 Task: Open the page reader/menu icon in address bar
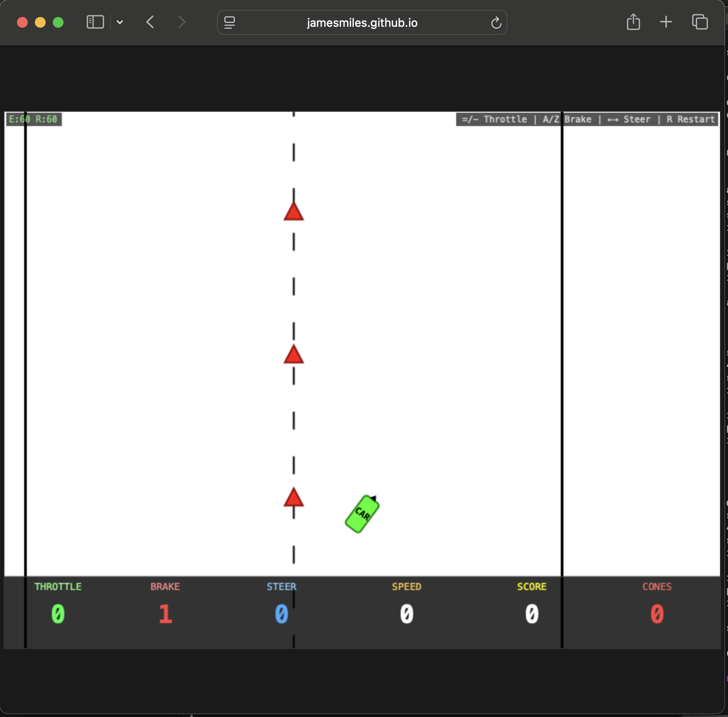[229, 22]
